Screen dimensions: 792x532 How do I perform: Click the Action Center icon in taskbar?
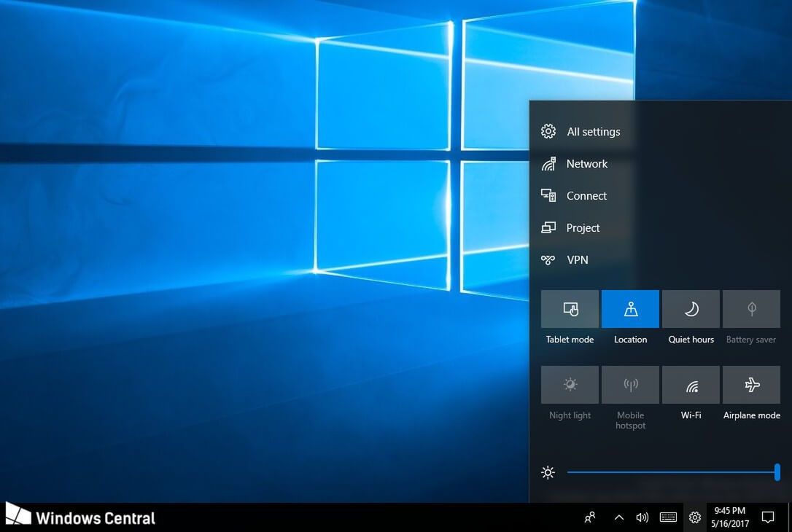pyautogui.click(x=767, y=517)
